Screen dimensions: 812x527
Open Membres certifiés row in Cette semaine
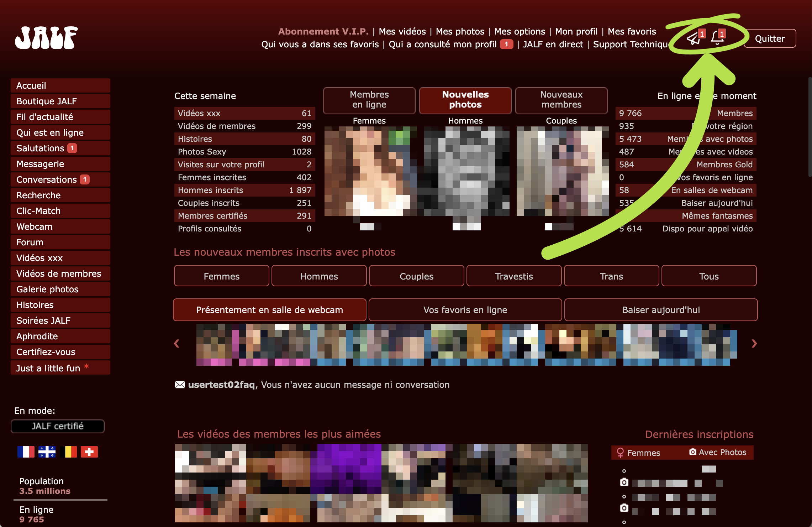point(244,216)
